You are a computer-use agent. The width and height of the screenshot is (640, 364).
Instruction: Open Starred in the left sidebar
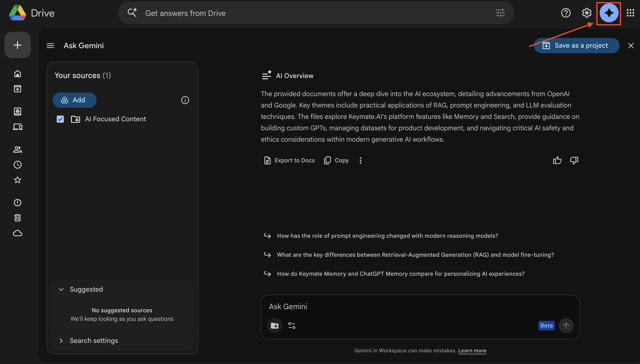pos(18,180)
